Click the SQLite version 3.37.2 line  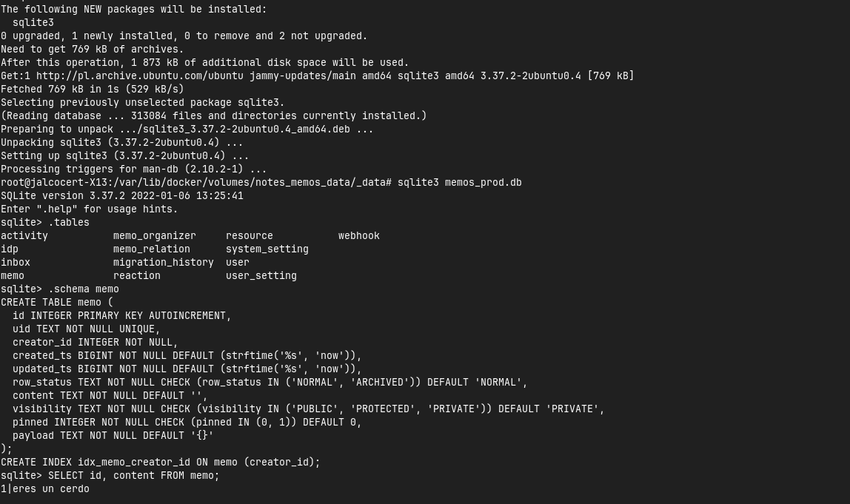pyautogui.click(x=122, y=195)
